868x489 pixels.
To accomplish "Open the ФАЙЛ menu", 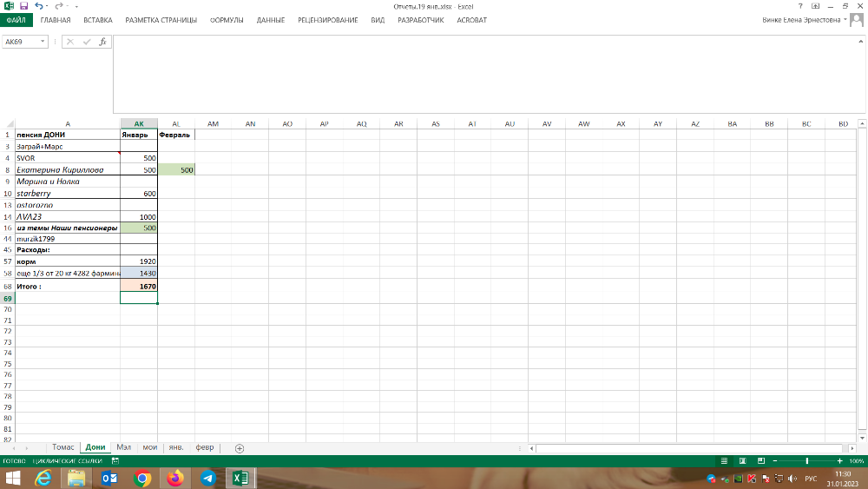I will coord(16,20).
